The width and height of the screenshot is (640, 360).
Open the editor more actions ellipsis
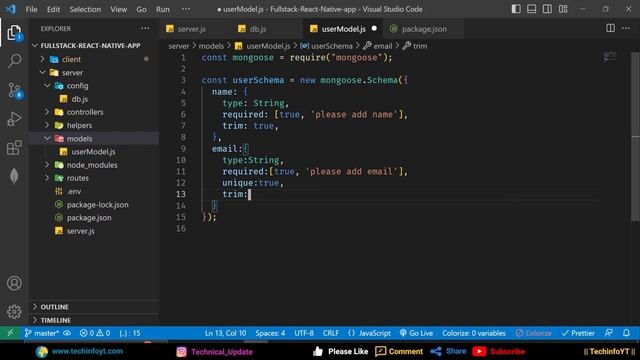tap(626, 28)
